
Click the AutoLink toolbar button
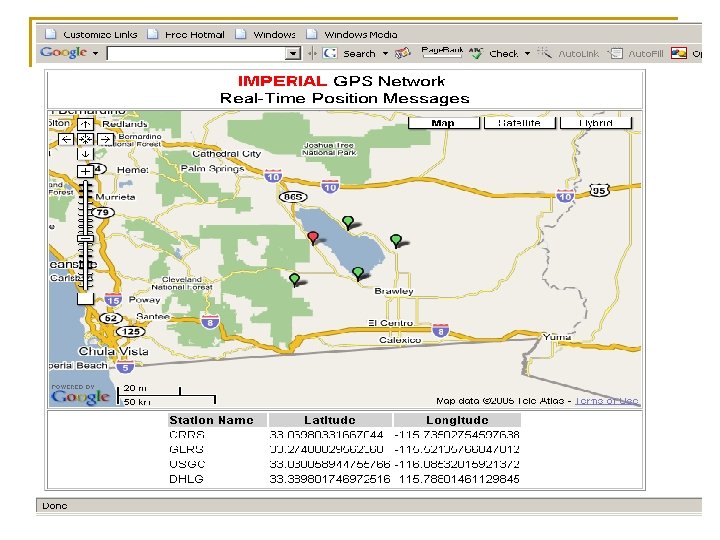(x=568, y=54)
